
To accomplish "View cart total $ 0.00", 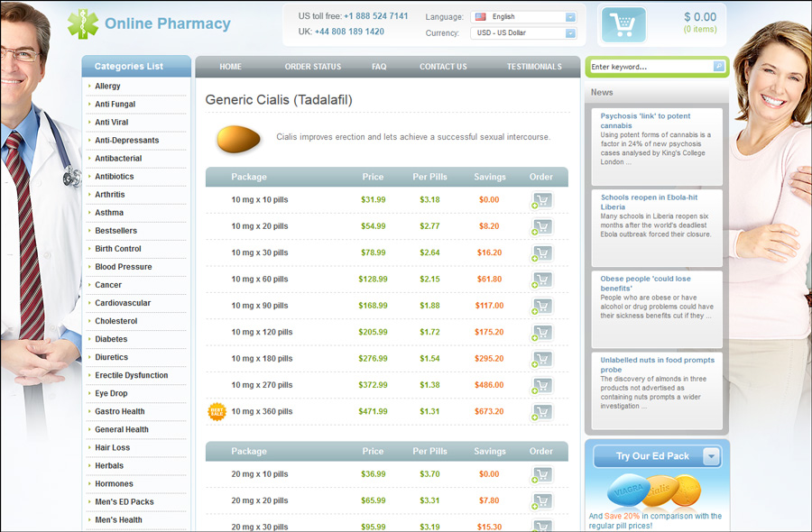I will [x=700, y=17].
